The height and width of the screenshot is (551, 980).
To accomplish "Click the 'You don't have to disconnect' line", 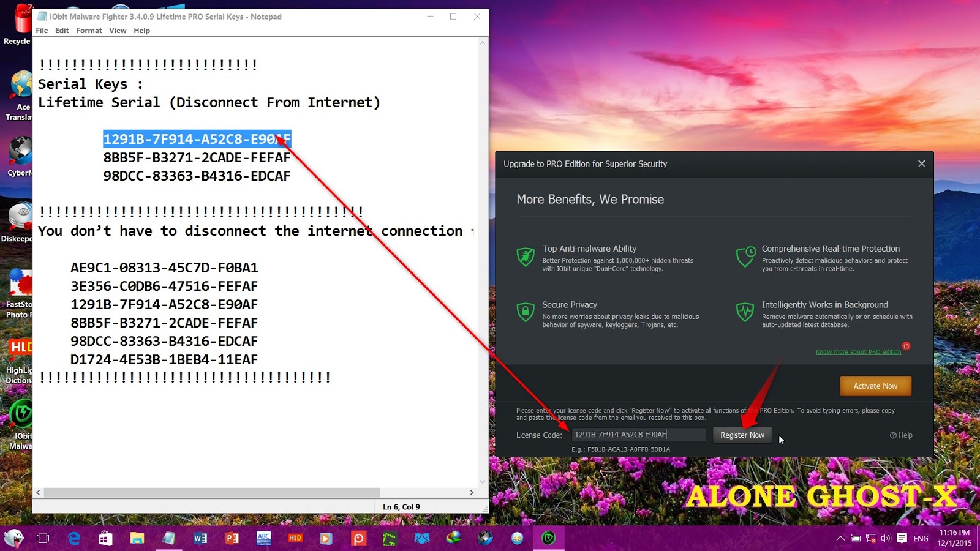I will click(256, 231).
